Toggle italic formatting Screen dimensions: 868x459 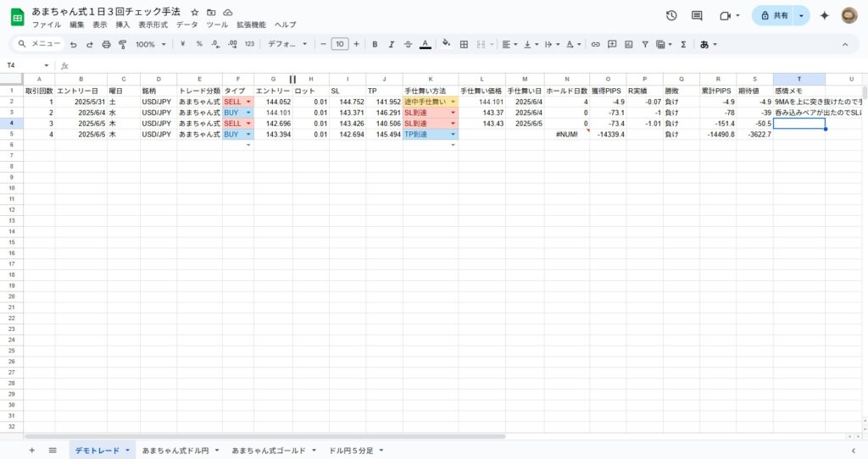tap(391, 44)
